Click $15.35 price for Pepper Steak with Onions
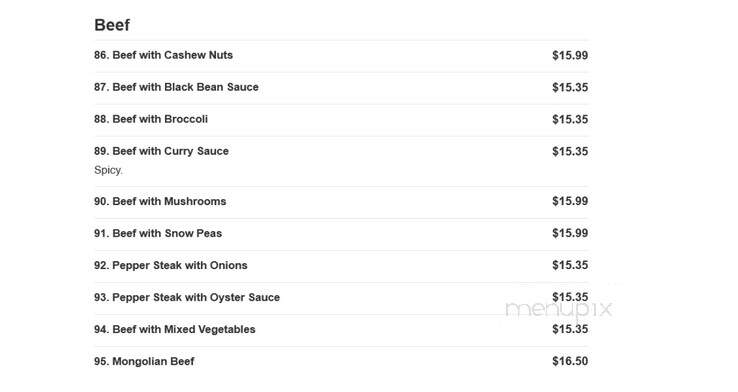Screen dimensions: 738x392 coord(570,265)
